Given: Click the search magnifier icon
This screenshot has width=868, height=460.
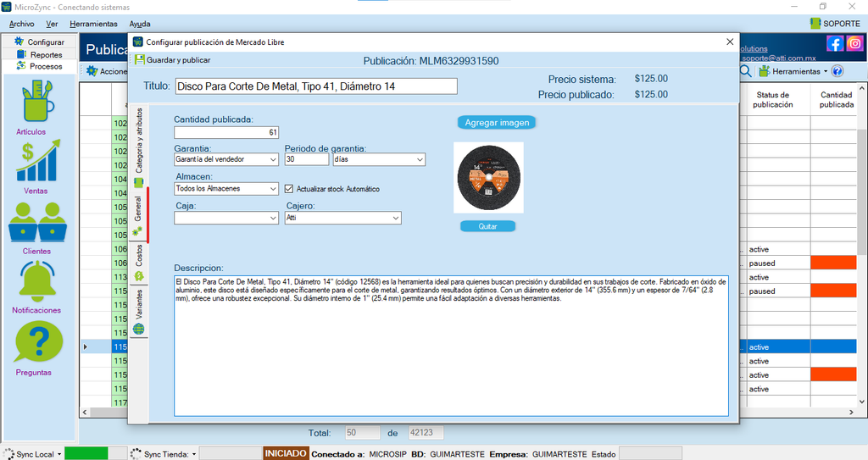Looking at the screenshot, I should pyautogui.click(x=746, y=71).
